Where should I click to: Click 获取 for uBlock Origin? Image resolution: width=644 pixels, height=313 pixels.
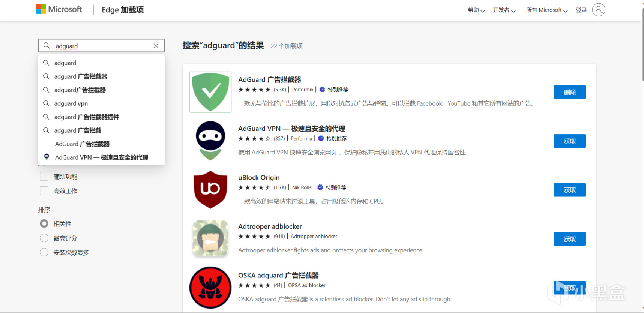tap(570, 190)
